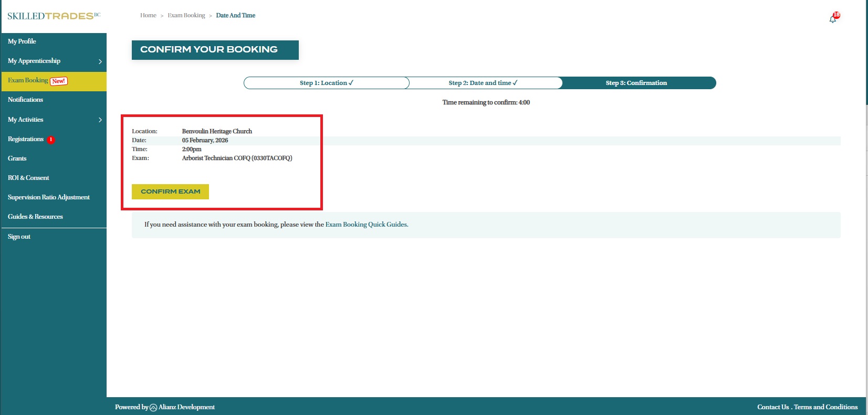868x415 pixels.
Task: Go to Grants in the sidebar
Action: (17, 158)
